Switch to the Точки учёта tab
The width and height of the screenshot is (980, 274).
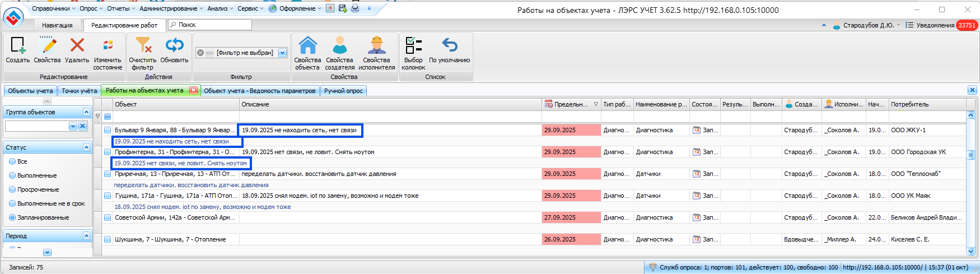(x=80, y=91)
